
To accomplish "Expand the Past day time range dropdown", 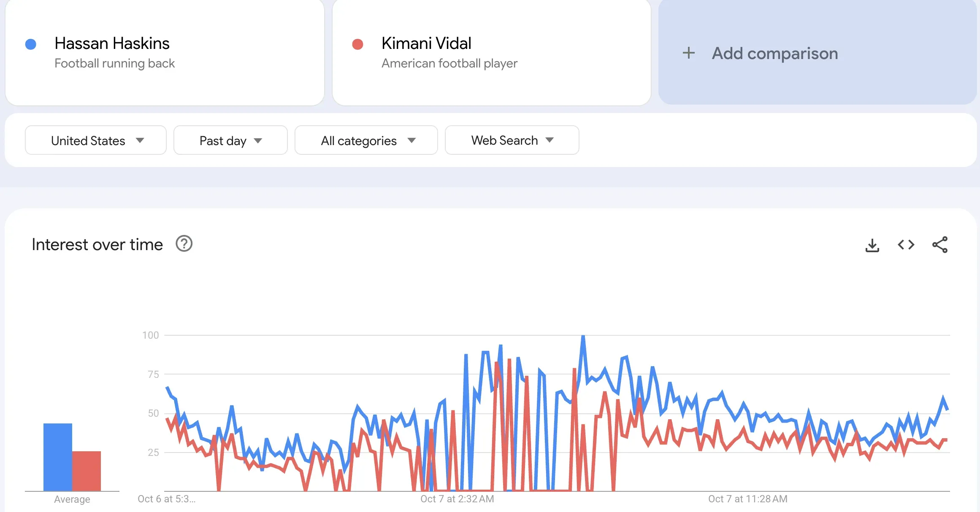I will coord(230,140).
